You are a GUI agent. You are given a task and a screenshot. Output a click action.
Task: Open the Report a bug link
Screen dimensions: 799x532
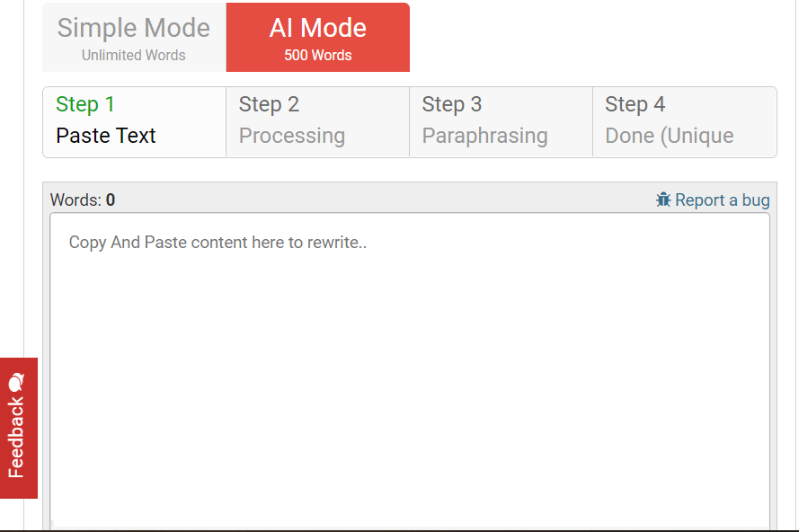722,199
